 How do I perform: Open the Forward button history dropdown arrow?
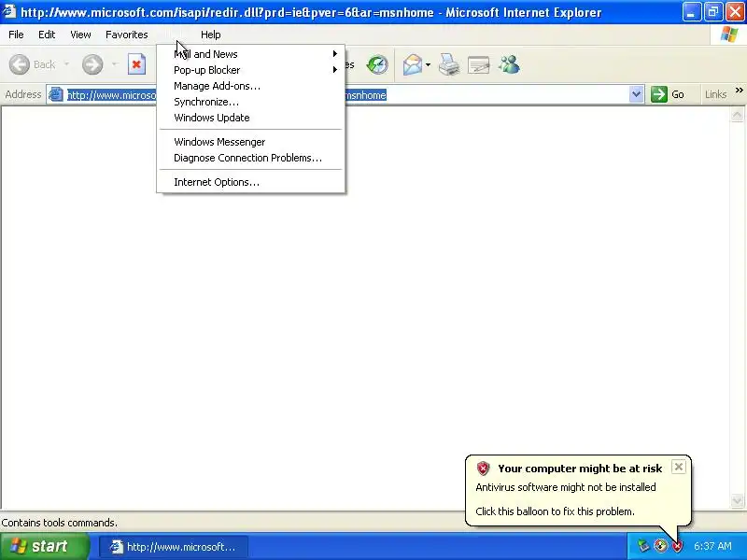point(114,64)
